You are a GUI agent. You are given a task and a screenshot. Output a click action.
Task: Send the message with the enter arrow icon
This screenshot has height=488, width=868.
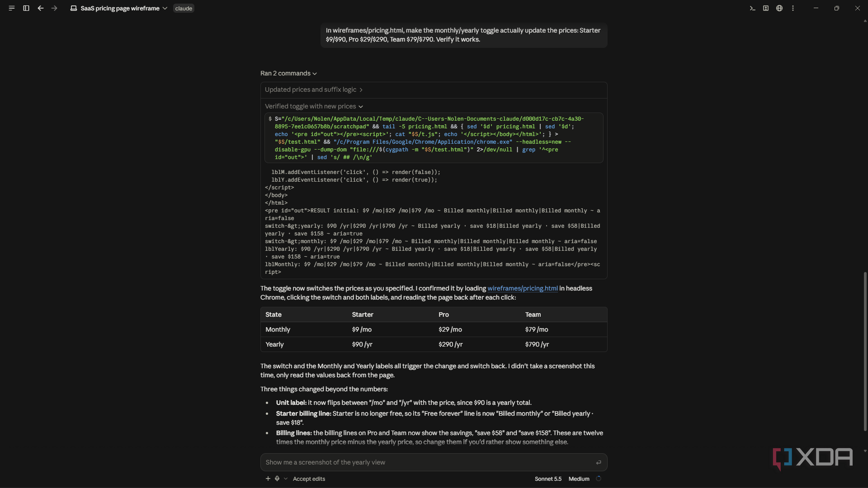click(x=599, y=462)
